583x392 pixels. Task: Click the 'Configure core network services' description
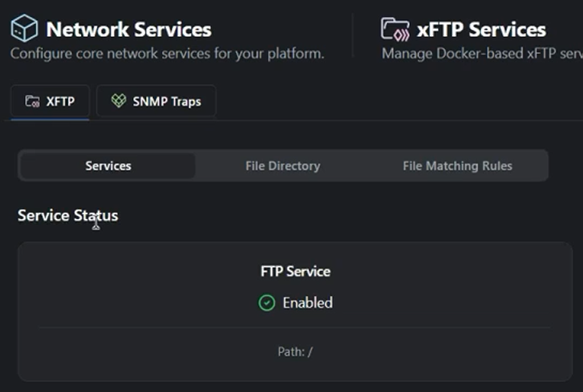pos(167,55)
